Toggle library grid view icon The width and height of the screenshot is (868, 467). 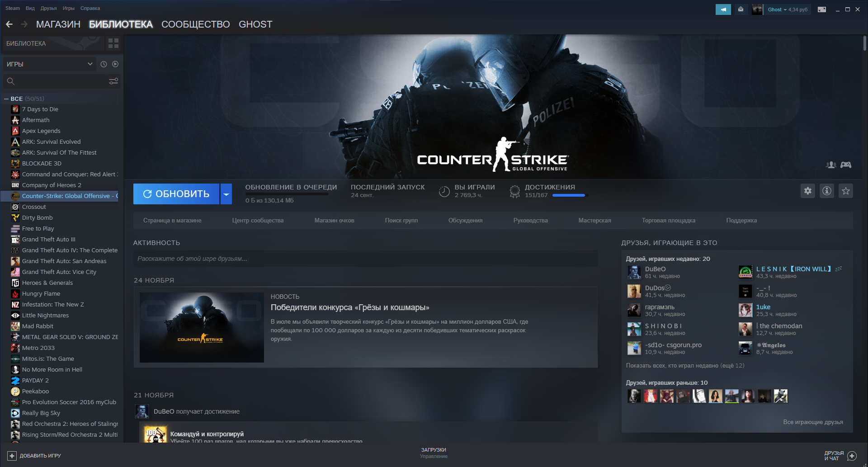pos(113,43)
